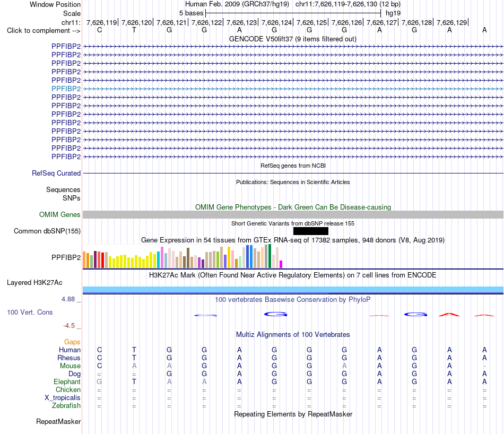This screenshot has width=504, height=434.
Task: Click the Rhesus species label
Action: point(69,358)
